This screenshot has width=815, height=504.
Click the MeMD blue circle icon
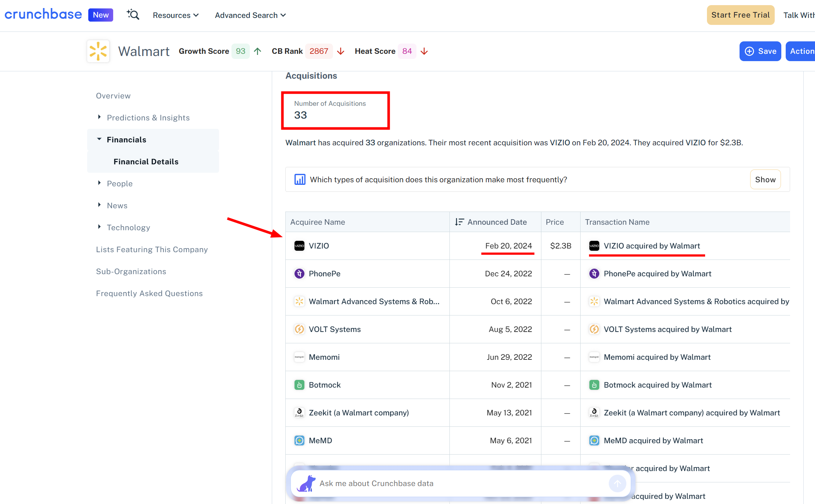(299, 441)
